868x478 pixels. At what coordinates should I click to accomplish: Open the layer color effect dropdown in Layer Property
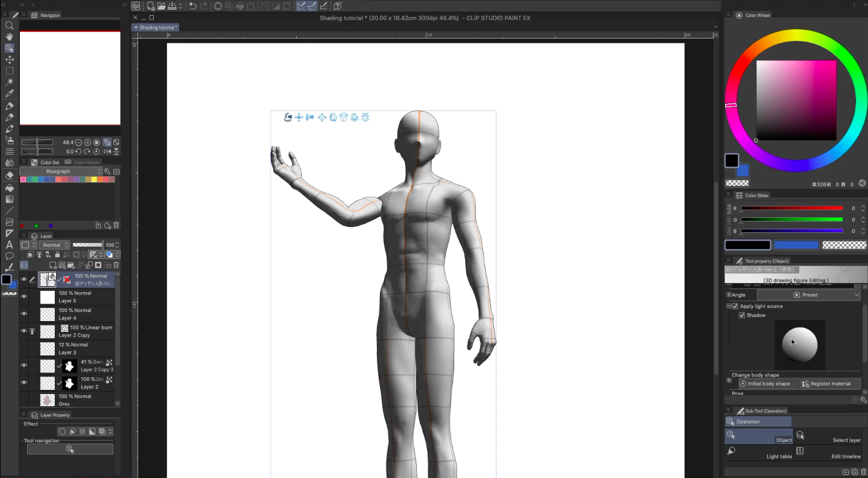click(x=110, y=432)
